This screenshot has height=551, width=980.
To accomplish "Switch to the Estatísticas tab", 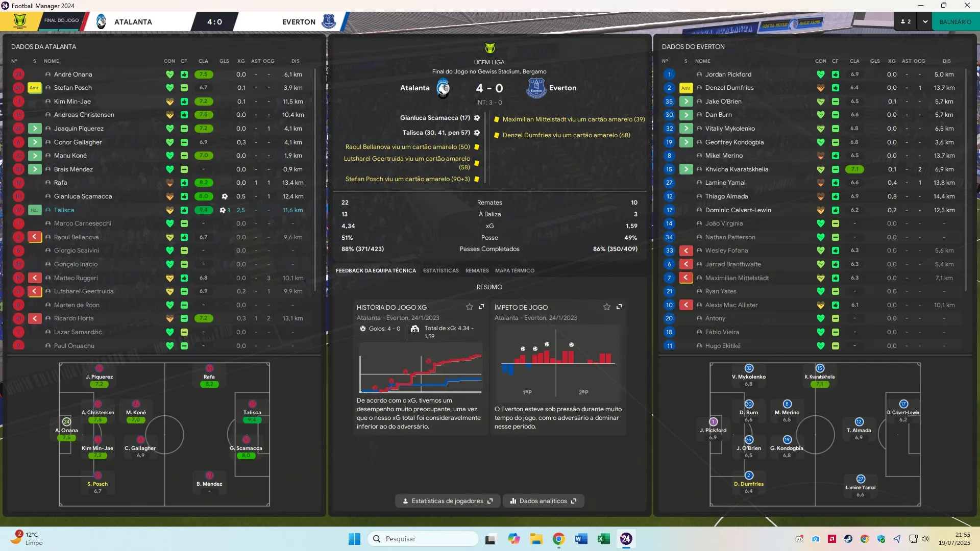I will pyautogui.click(x=440, y=271).
